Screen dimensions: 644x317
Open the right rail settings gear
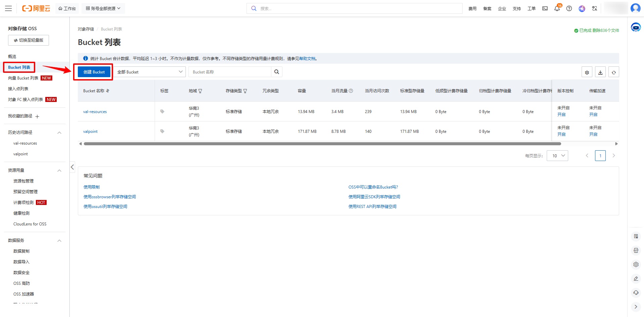(x=636, y=265)
